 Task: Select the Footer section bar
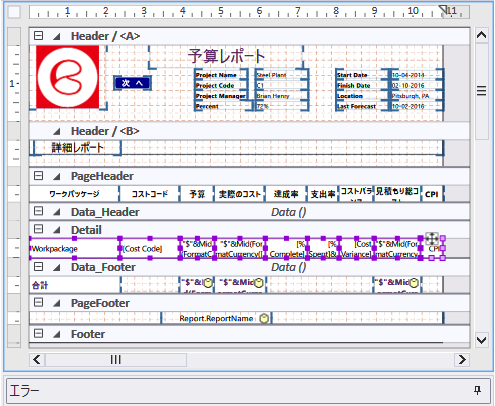click(249, 334)
